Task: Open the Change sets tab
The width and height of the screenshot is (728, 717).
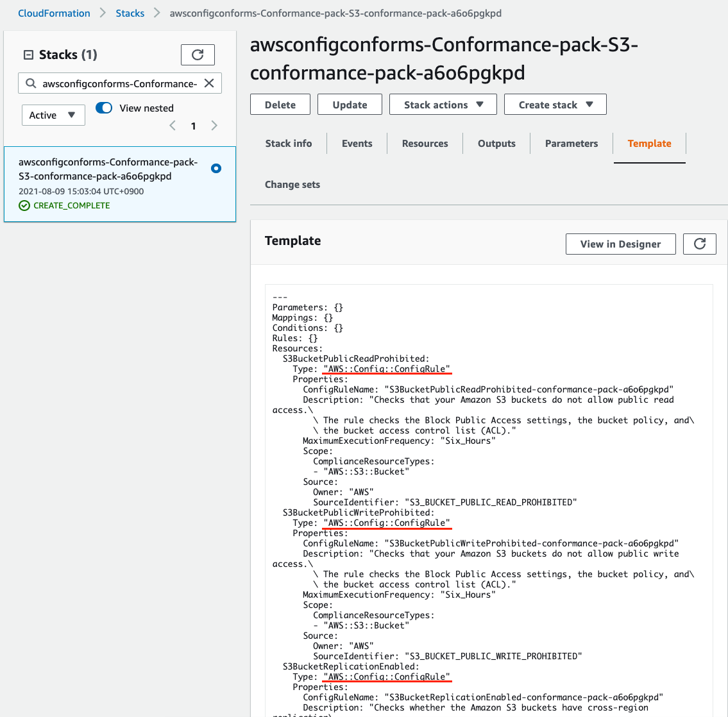Action: (292, 184)
